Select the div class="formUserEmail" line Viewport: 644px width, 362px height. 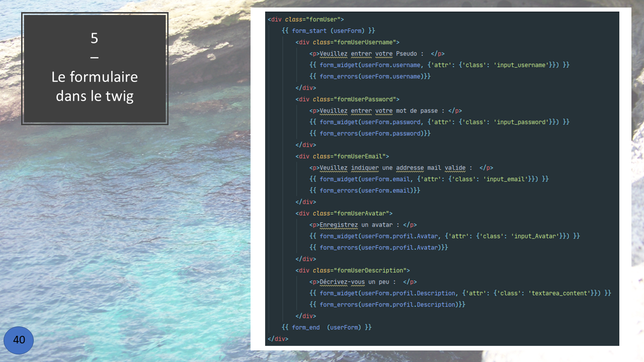[342, 156]
